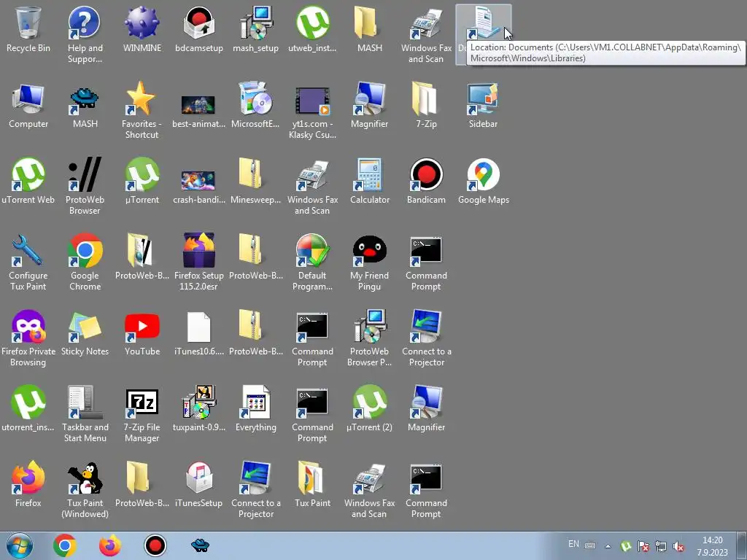Click the network tray icon
This screenshot has height=560, width=747.
[661, 546]
